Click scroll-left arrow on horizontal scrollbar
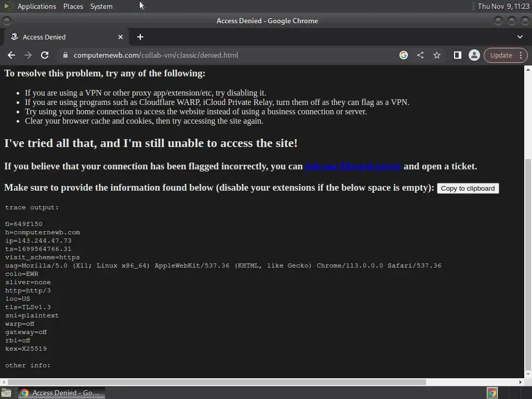Screen dimensions: 532x399 coord(4,382)
